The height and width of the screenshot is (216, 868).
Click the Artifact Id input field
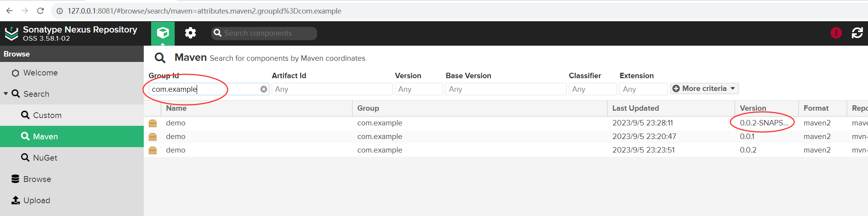(x=332, y=89)
